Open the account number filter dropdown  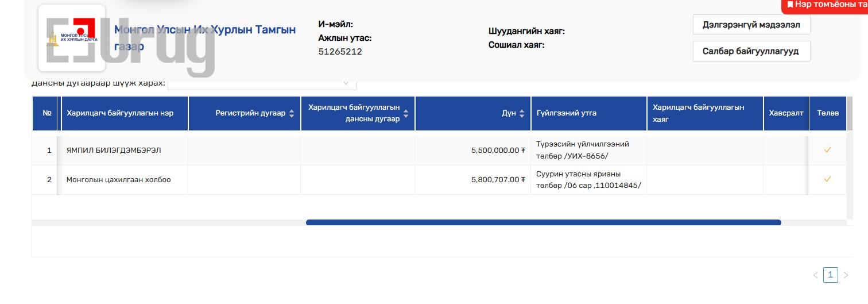pyautogui.click(x=262, y=83)
